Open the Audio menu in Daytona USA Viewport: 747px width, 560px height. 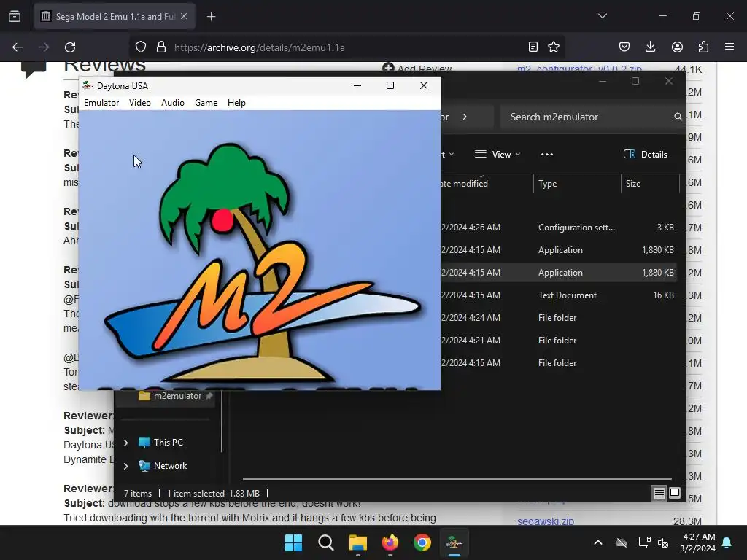click(172, 102)
